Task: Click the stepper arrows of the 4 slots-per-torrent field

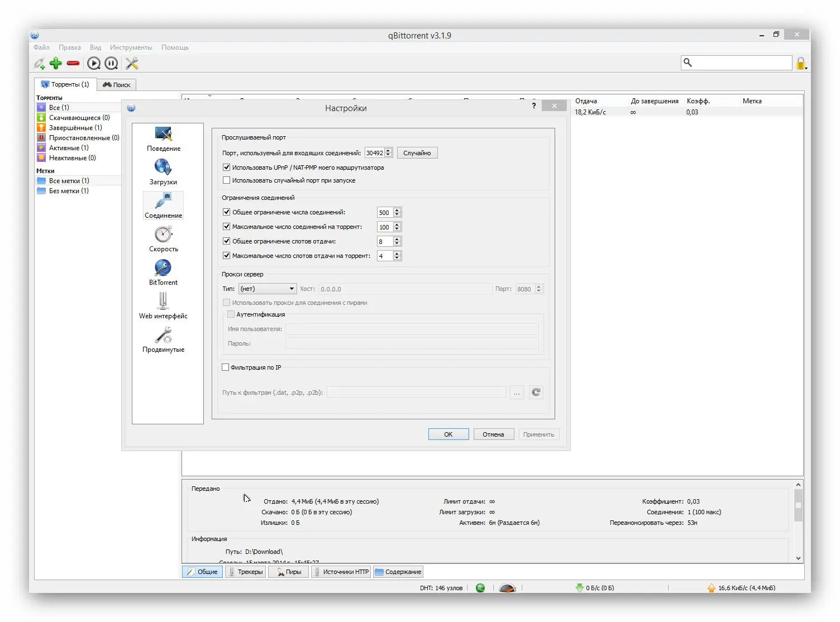Action: tap(397, 256)
